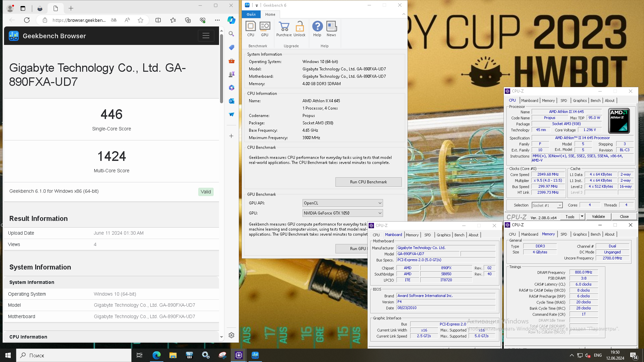644x362 pixels.
Task: Open Edge sidebar settings gear
Action: [231, 335]
